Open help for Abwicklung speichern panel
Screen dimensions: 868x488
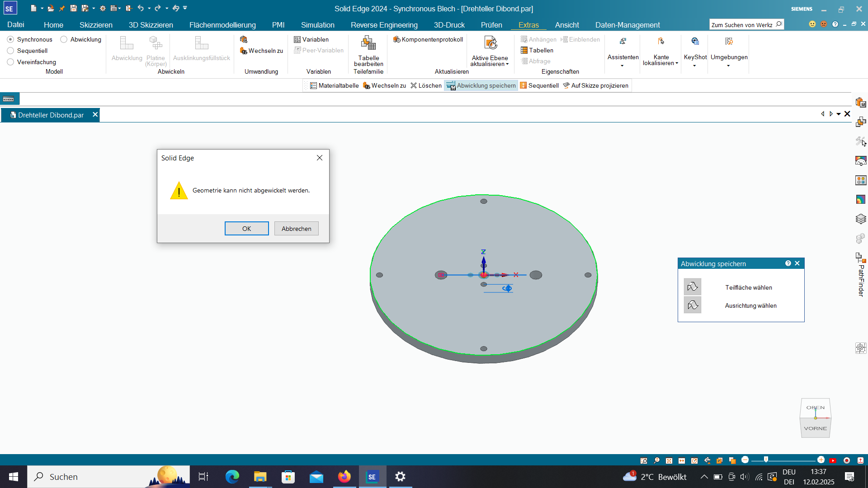pos(788,263)
